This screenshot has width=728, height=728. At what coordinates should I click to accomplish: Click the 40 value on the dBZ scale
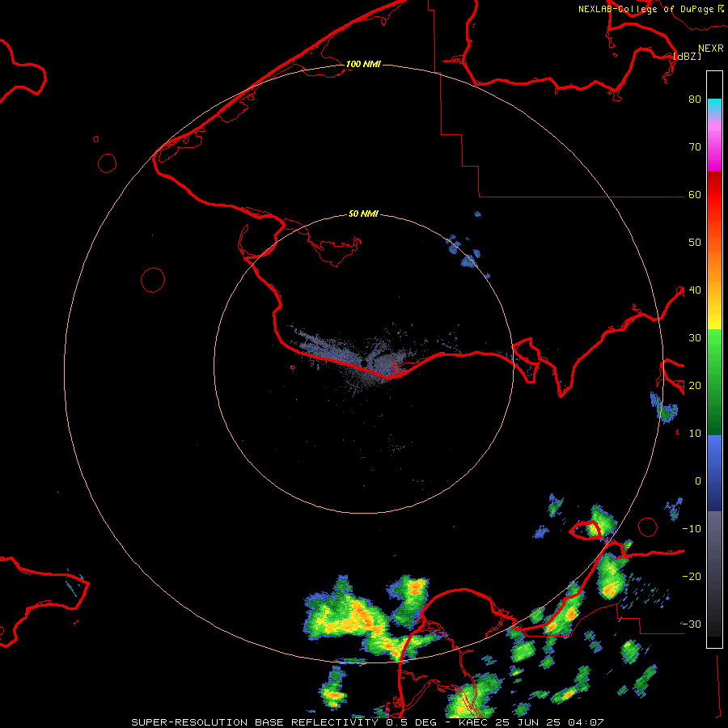(x=695, y=290)
